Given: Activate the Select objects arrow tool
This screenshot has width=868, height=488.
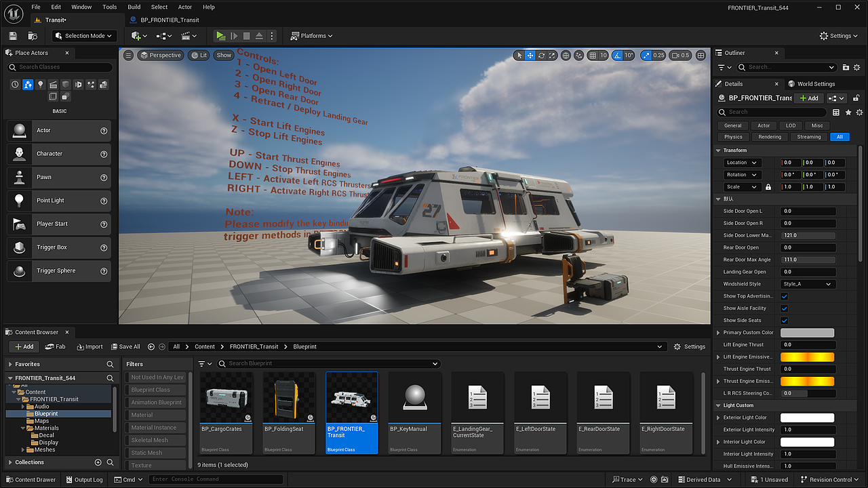Looking at the screenshot, I should tap(519, 56).
